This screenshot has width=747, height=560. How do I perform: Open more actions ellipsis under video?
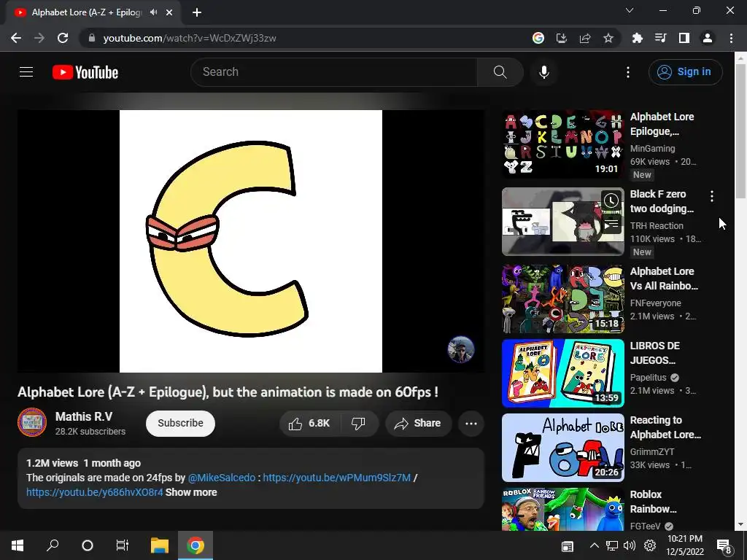[471, 424]
